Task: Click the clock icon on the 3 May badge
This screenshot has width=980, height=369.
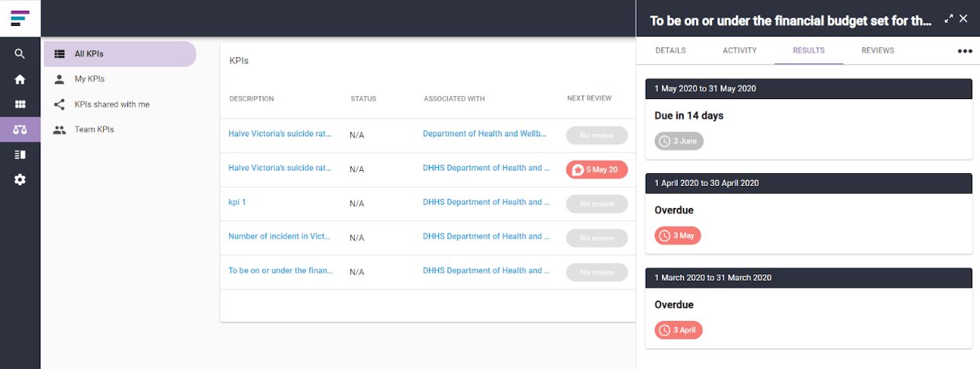Action: pos(665,236)
